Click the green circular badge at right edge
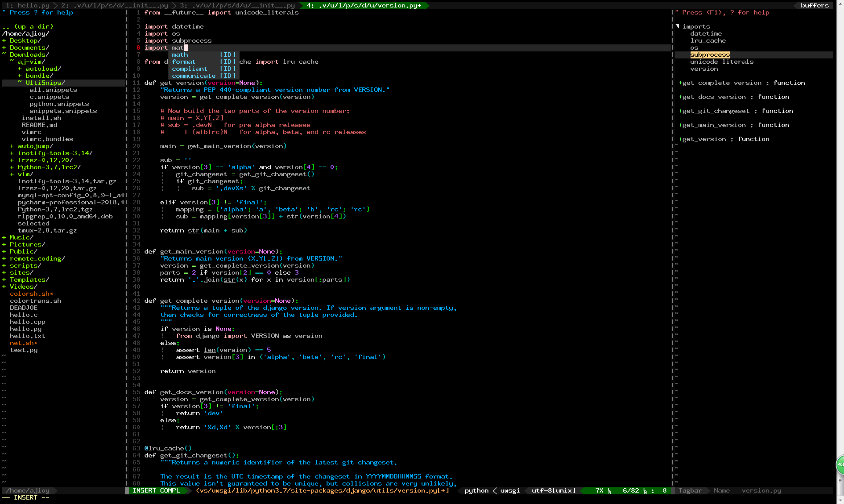This screenshot has height=504, width=844. [840, 464]
